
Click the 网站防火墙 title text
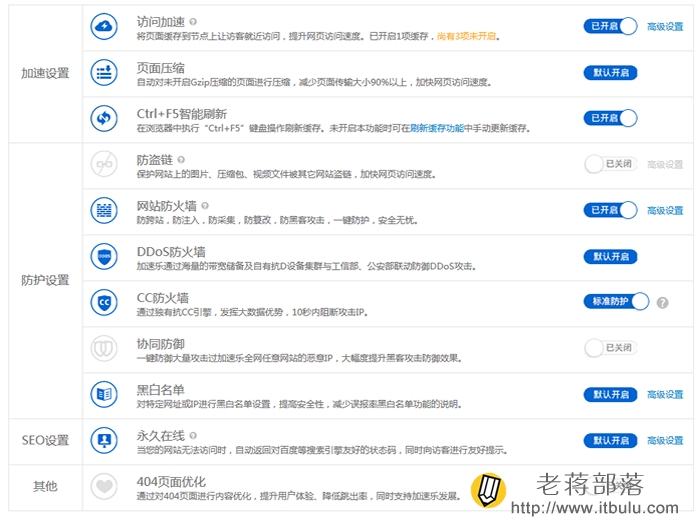pyautogui.click(x=167, y=205)
